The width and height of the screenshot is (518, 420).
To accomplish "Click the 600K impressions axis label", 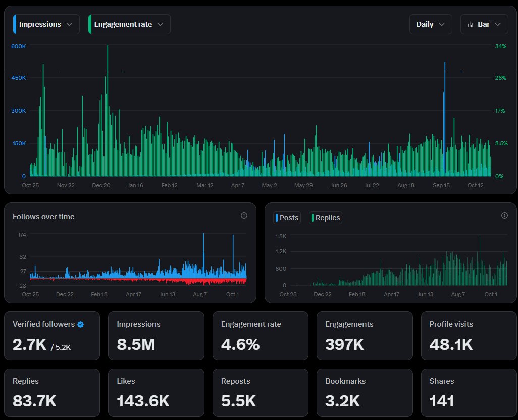I will 19,46.
